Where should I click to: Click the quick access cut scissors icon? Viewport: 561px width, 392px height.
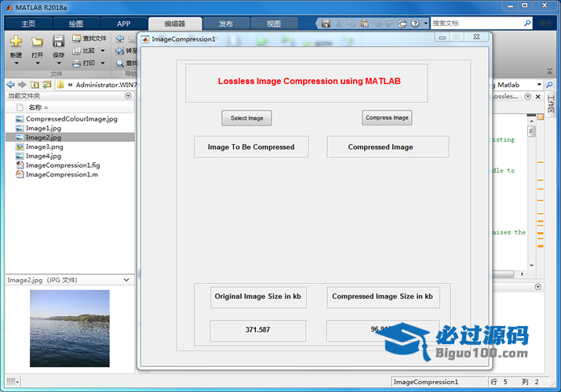338,24
